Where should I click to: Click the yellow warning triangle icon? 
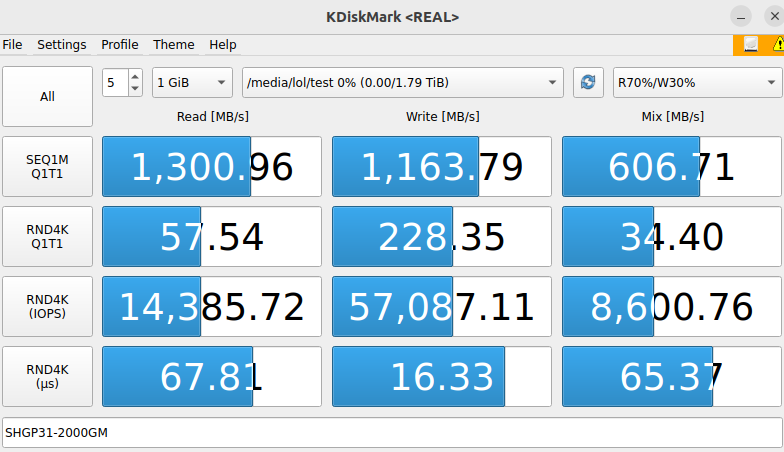point(777,44)
